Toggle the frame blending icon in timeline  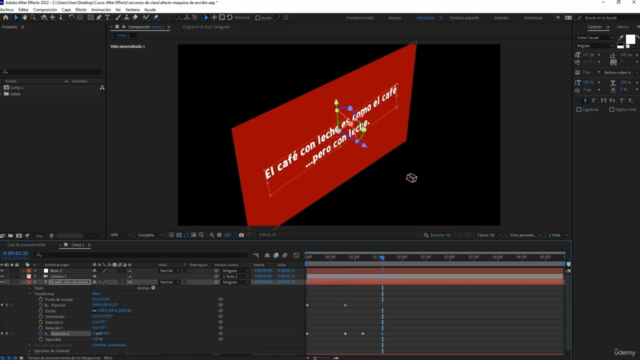[x=276, y=255]
